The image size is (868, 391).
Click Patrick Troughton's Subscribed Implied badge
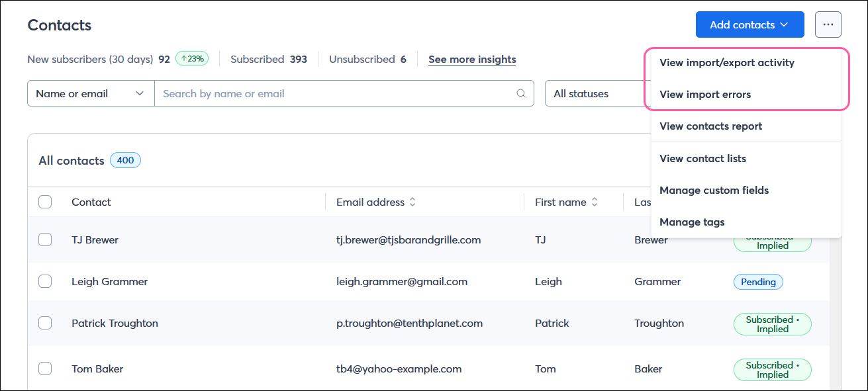pos(772,324)
